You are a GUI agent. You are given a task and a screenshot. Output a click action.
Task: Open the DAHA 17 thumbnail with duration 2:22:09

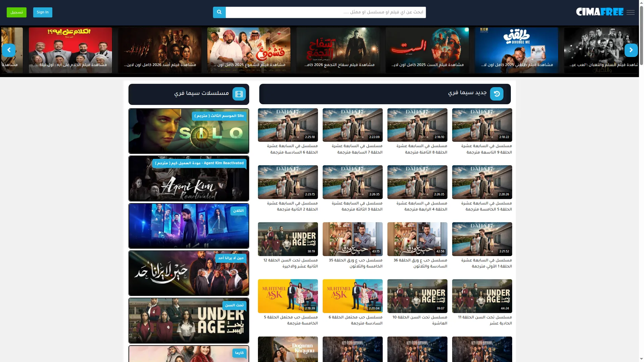pos(353,125)
